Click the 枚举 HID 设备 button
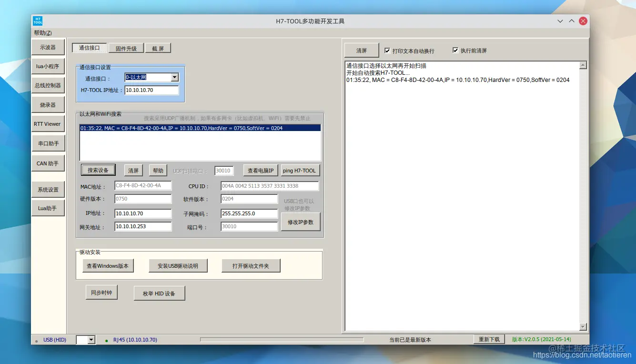 (x=159, y=293)
